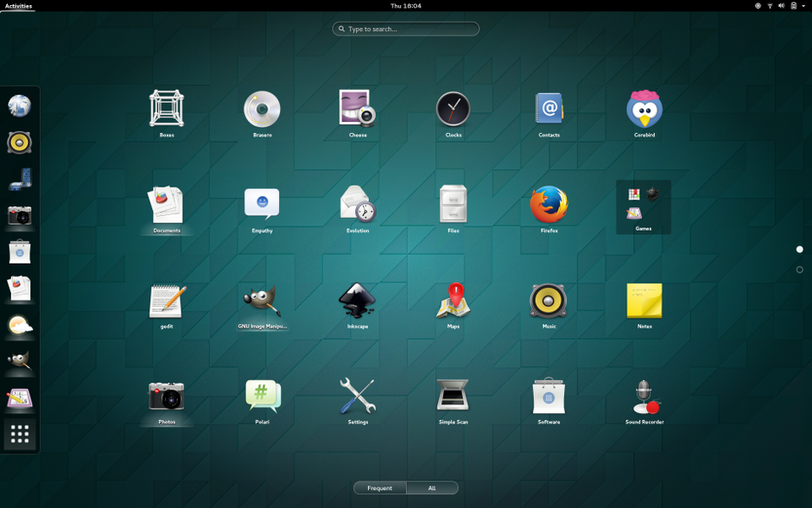Focus the Type to search field
This screenshot has width=812, height=508.
click(x=406, y=29)
